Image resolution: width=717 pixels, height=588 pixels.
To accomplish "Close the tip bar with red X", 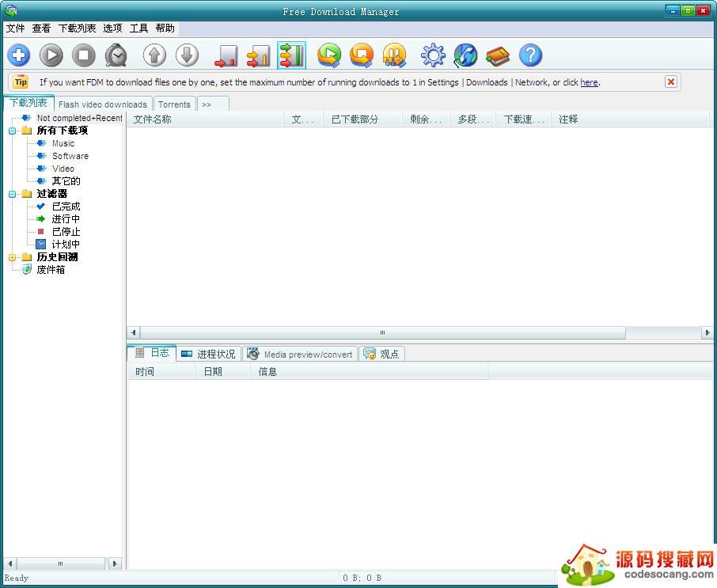I will [x=670, y=82].
